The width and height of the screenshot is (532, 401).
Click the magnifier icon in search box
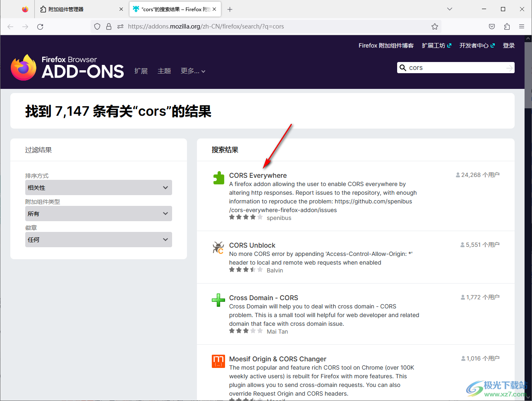point(403,68)
